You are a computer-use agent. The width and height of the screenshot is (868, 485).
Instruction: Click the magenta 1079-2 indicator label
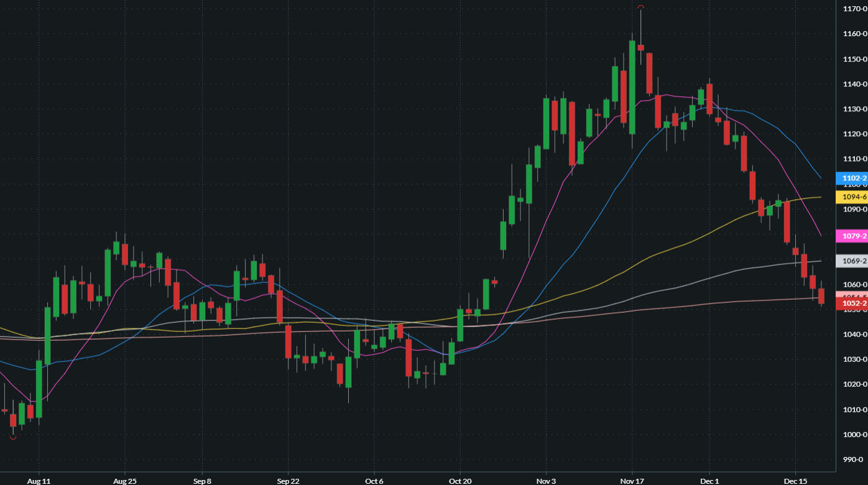click(x=852, y=236)
